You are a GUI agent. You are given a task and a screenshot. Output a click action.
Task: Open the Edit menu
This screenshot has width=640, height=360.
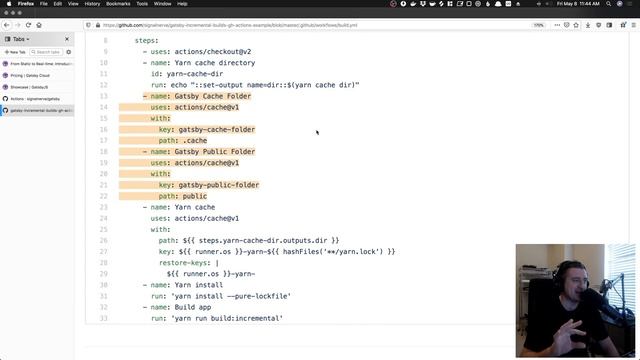[x=58, y=4]
